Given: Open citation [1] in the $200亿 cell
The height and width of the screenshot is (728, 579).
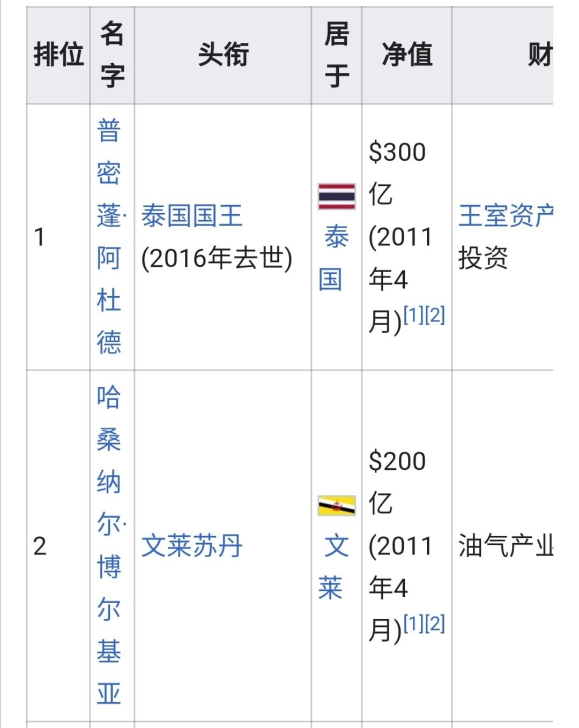Looking at the screenshot, I should [413, 624].
